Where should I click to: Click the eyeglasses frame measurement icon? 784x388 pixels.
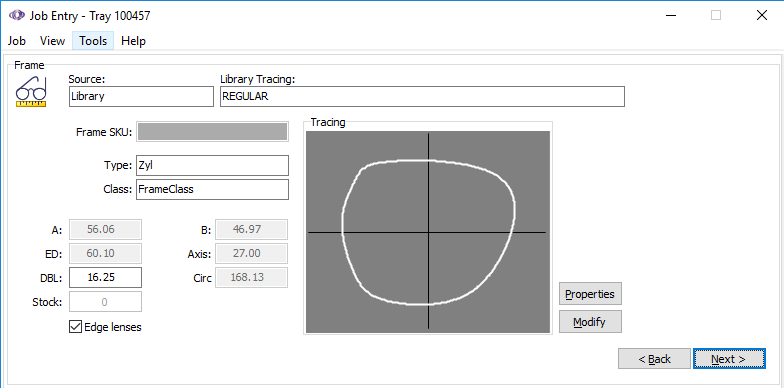coord(31,92)
